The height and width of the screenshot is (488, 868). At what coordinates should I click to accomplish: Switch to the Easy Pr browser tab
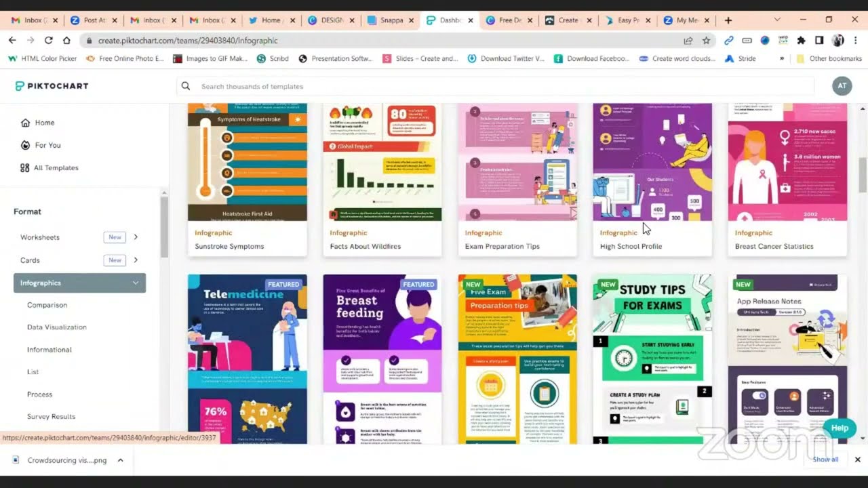coord(629,20)
